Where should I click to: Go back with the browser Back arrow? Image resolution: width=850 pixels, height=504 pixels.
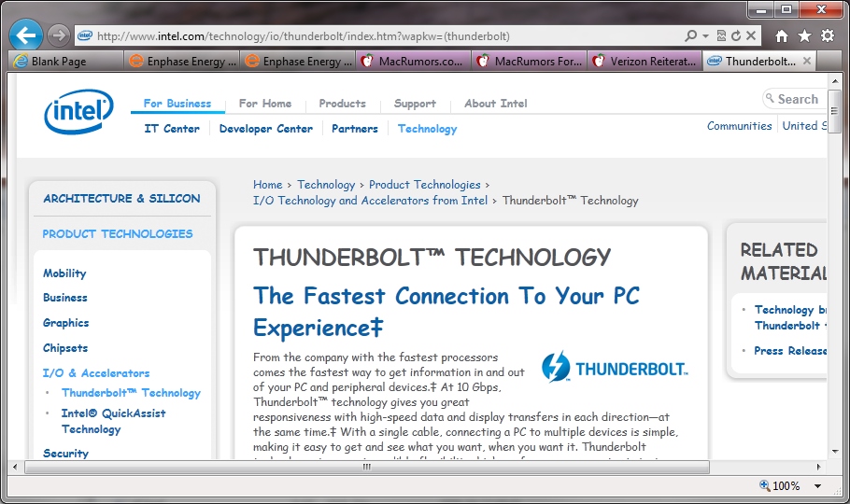25,35
